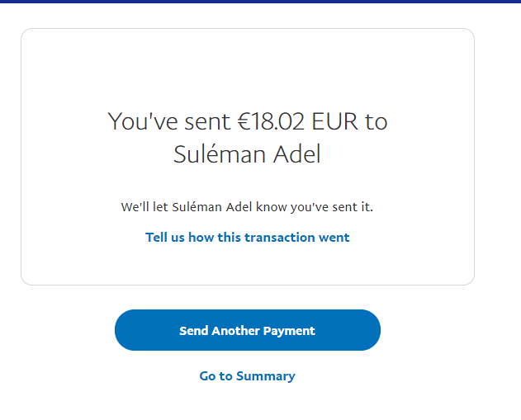Click recipient name Suléman Adel in heading
The height and width of the screenshot is (420, 521).
[247, 154]
